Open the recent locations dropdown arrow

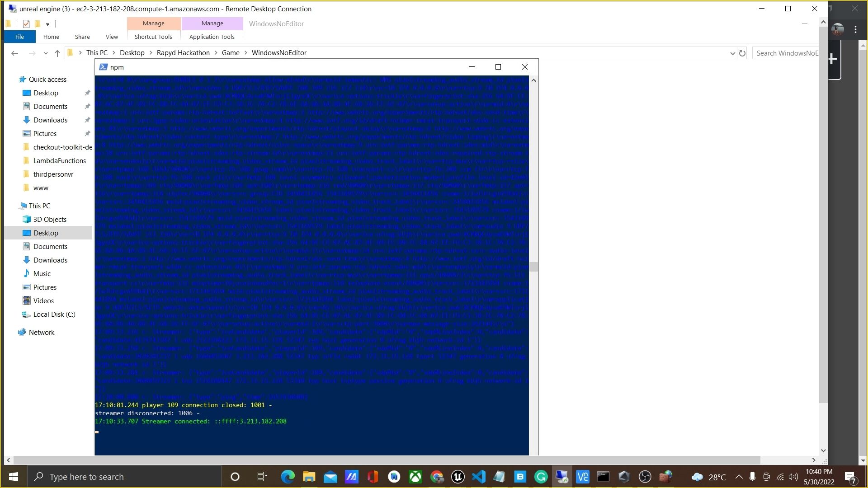coord(46,53)
